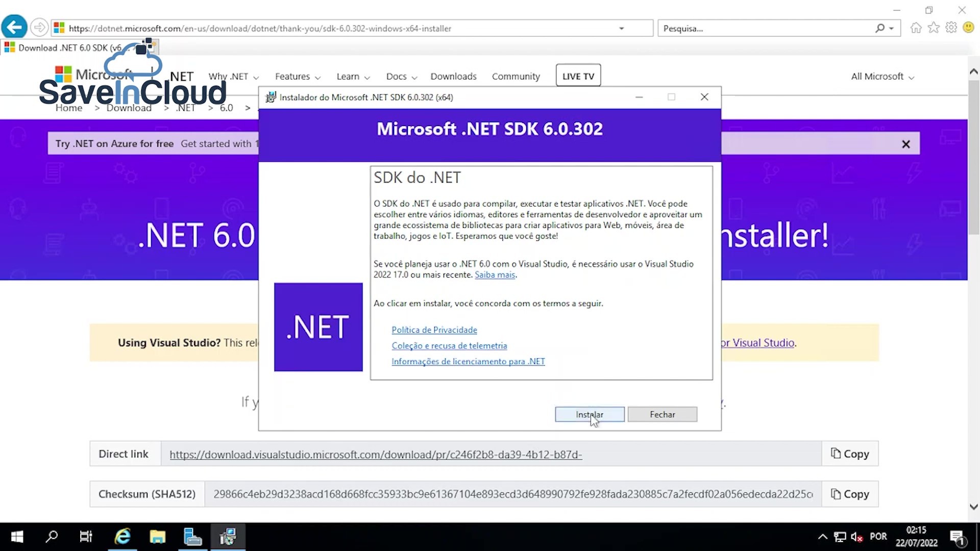Image resolution: width=980 pixels, height=551 pixels.
Task: Click the smiley feedback icon
Action: click(968, 28)
